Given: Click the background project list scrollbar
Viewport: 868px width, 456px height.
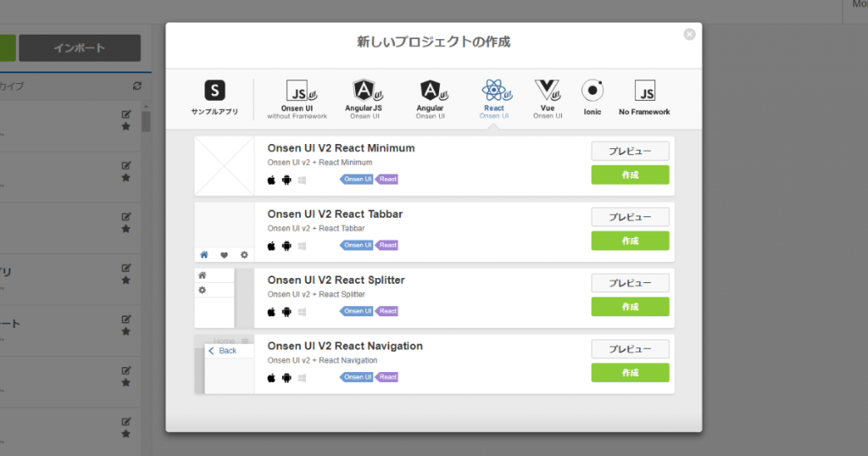Looking at the screenshot, I should pyautogui.click(x=146, y=121).
